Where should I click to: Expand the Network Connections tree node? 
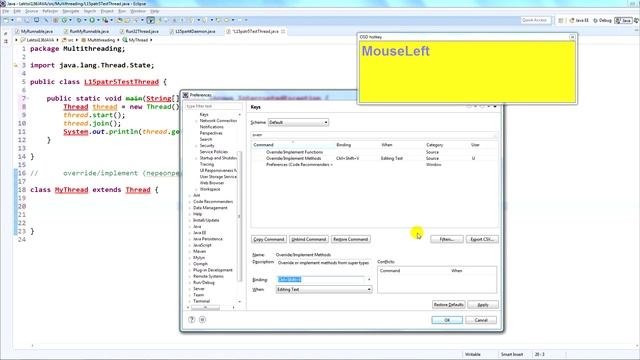pyautogui.click(x=196, y=121)
